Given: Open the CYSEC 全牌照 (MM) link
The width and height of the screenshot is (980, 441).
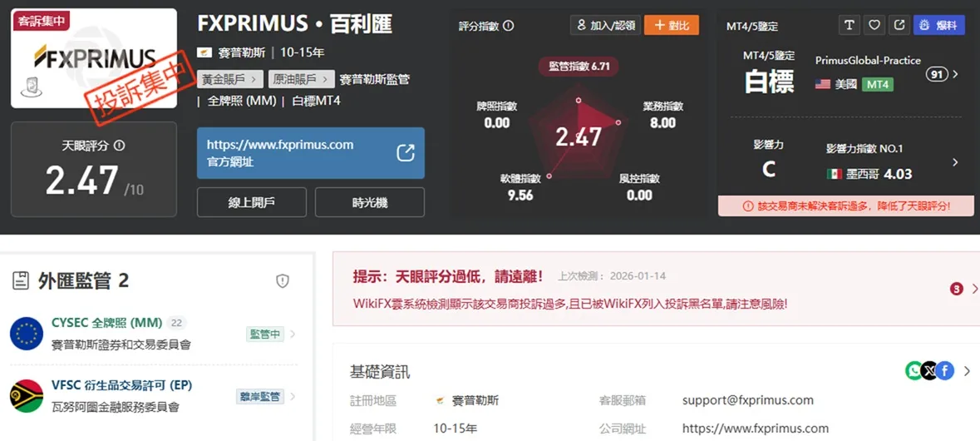Looking at the screenshot, I should (107, 323).
